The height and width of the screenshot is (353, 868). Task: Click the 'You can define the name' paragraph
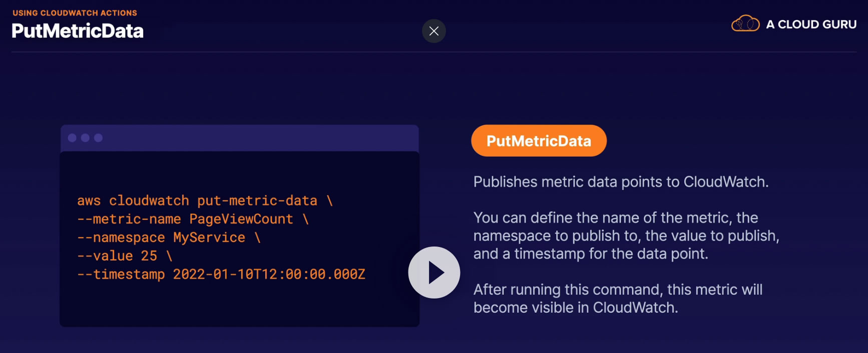626,235
